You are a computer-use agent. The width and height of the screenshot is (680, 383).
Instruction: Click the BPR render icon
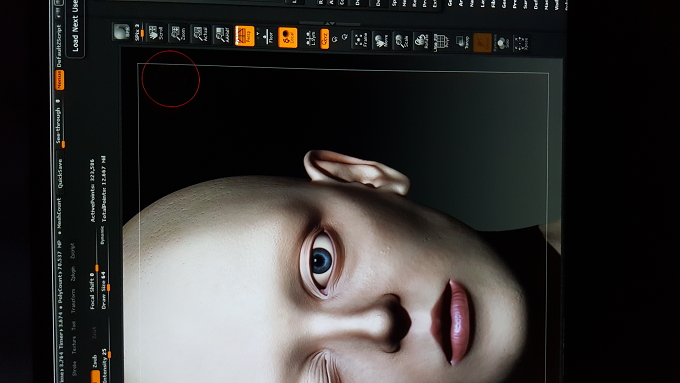(121, 32)
